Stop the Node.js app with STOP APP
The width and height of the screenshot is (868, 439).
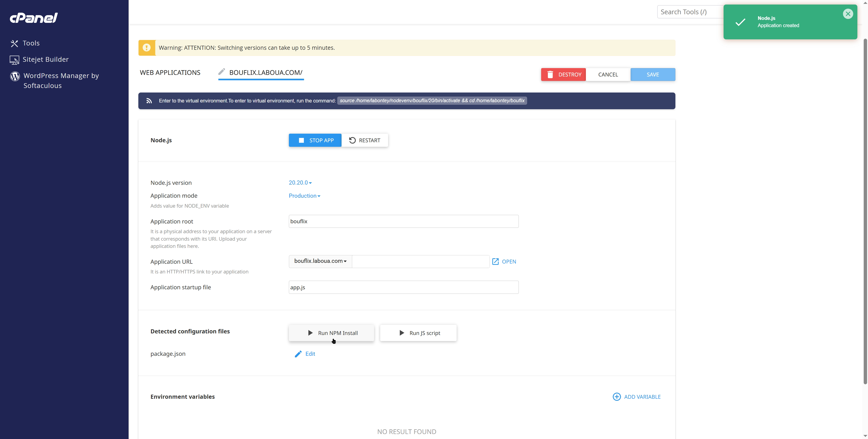tap(315, 140)
